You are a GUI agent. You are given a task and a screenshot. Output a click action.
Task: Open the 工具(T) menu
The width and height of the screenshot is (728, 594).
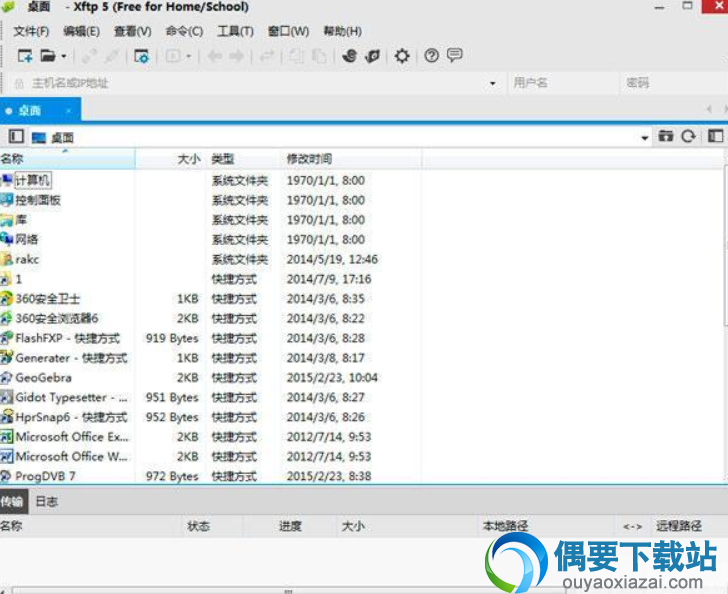235,31
